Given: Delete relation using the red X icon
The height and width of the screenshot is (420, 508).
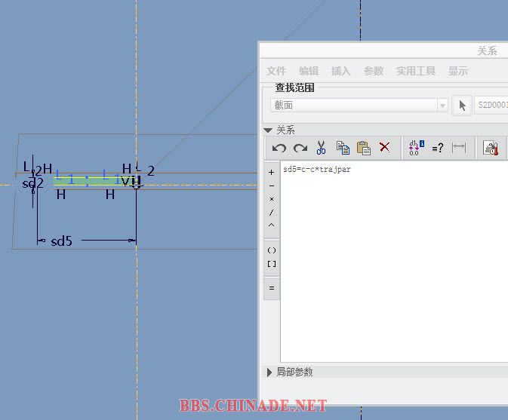Looking at the screenshot, I should click(x=384, y=148).
